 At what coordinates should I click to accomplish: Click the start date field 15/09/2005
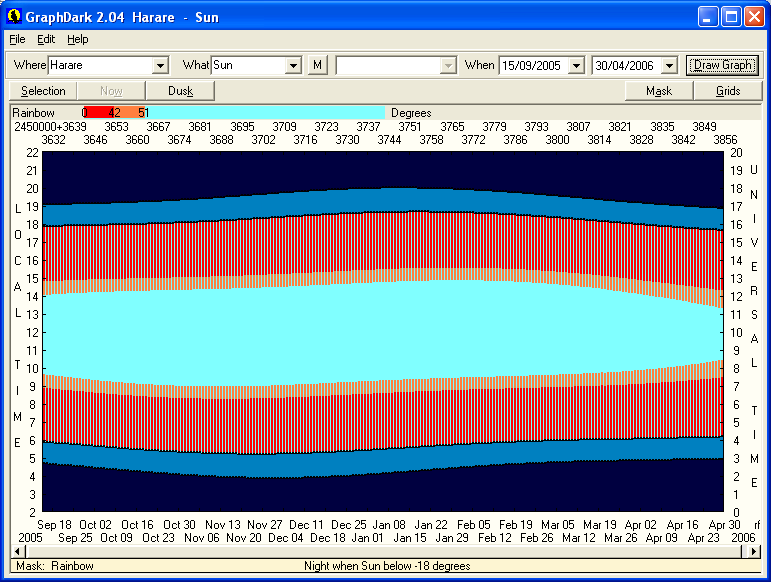(x=532, y=65)
